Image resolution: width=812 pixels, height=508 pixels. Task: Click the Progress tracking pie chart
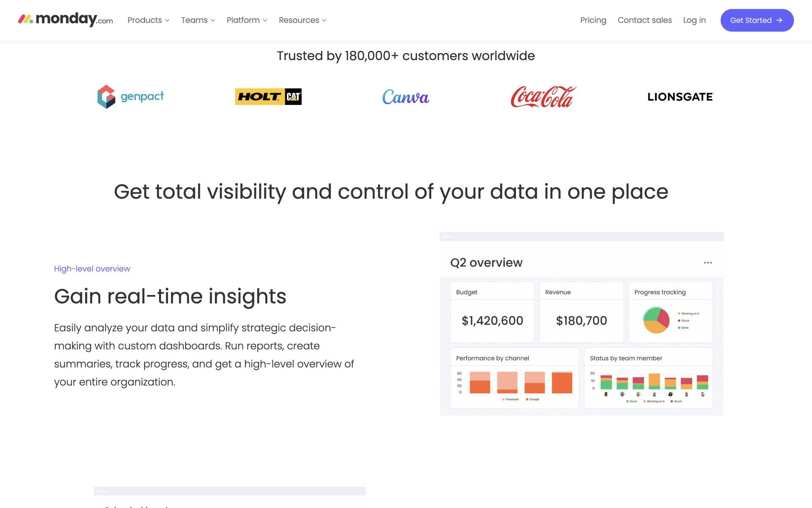(x=656, y=320)
